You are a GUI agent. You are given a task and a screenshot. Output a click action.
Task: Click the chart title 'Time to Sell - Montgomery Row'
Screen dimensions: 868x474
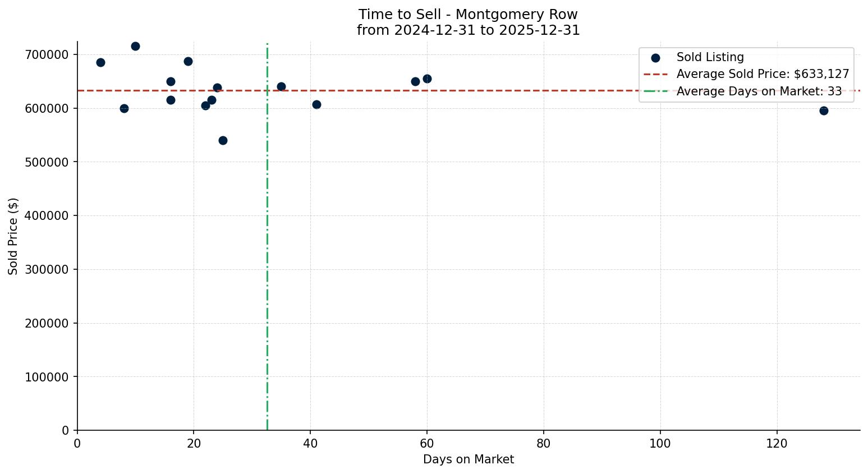coord(468,15)
